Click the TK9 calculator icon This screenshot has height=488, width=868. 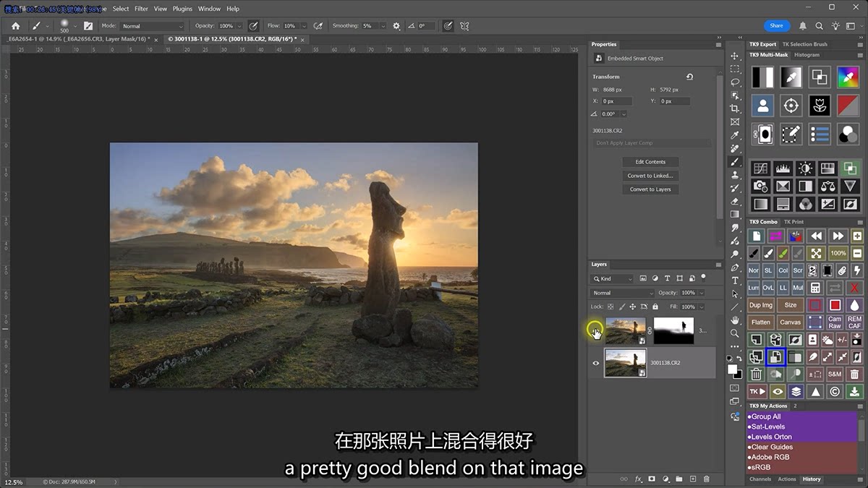814,288
